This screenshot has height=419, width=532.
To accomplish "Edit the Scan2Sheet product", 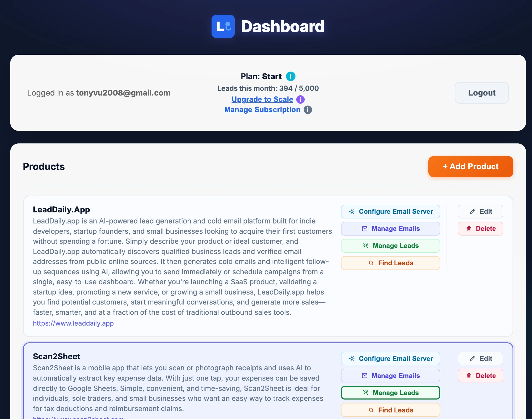I will pyautogui.click(x=480, y=358).
